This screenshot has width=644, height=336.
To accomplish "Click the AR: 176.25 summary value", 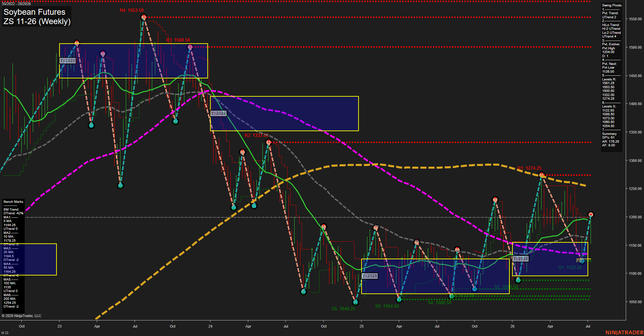I will 610,142.
